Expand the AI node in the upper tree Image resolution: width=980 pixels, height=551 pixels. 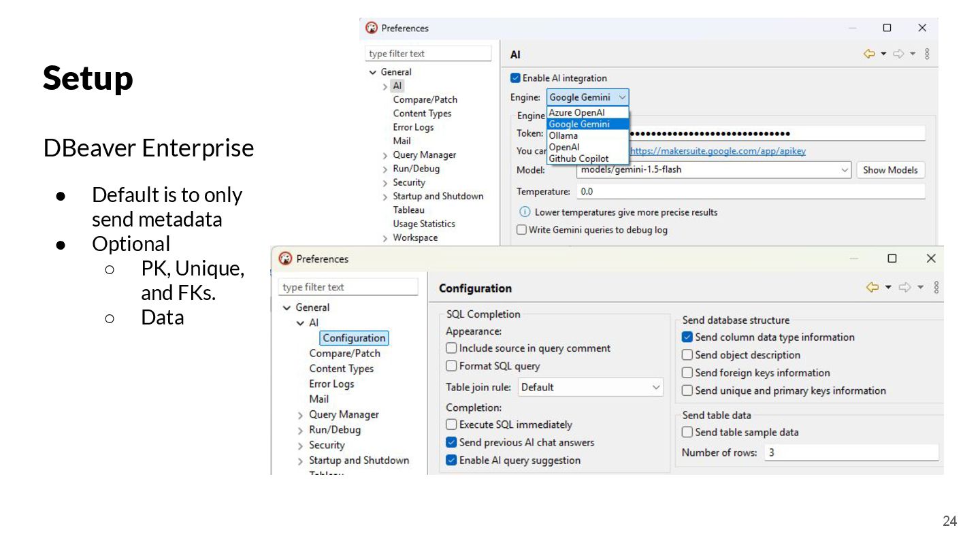385,86
